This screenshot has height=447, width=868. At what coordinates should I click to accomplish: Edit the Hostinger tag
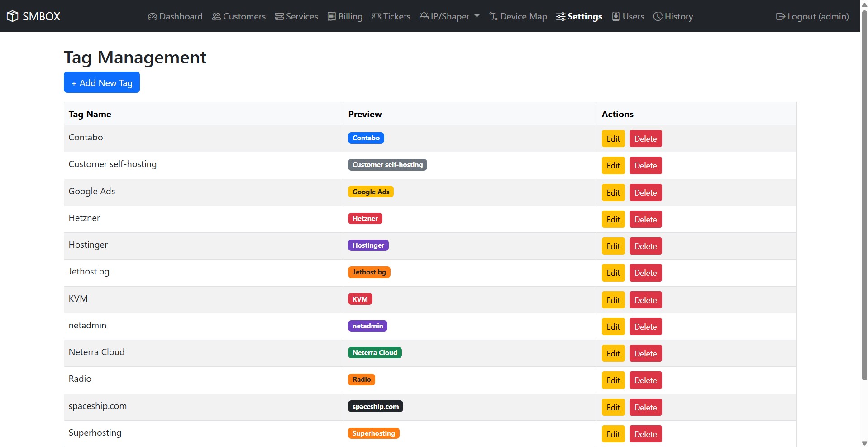tap(613, 246)
